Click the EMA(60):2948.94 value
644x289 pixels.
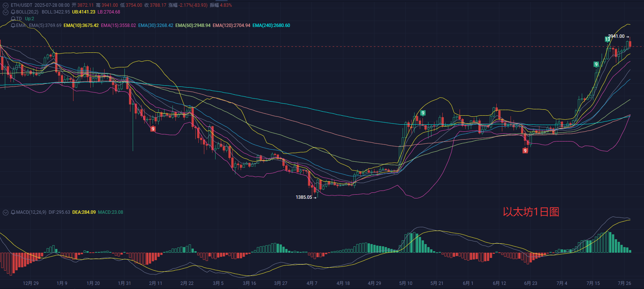(x=193, y=25)
